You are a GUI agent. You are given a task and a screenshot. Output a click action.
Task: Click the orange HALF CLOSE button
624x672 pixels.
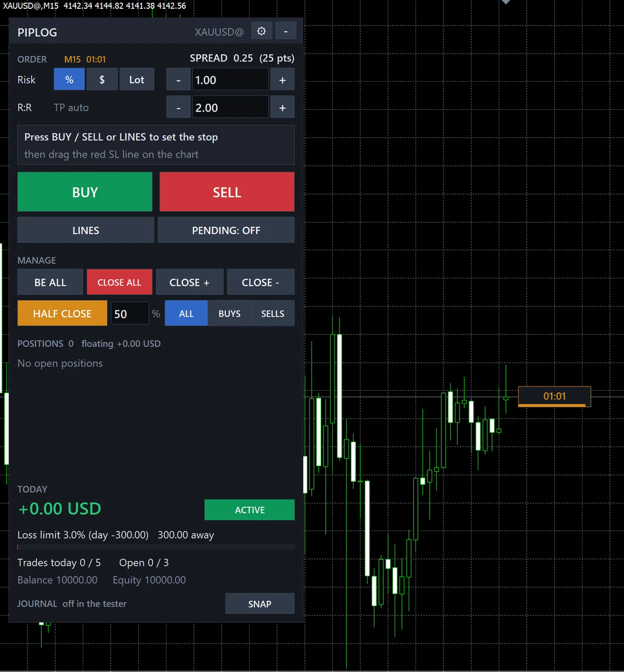pyautogui.click(x=62, y=313)
